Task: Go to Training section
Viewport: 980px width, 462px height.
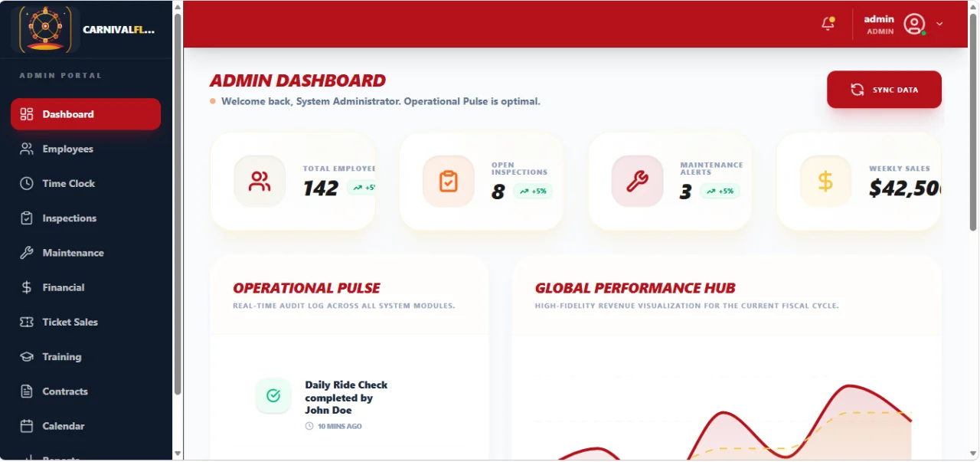Action: coord(86,357)
